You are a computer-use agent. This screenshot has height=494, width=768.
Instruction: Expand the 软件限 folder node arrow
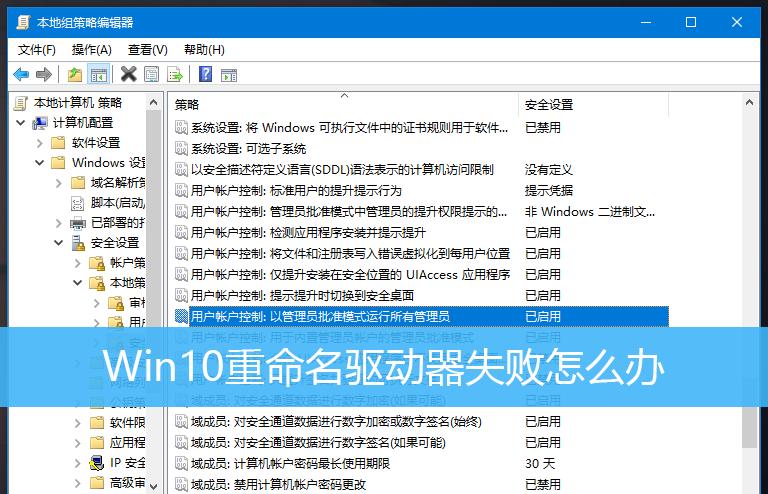(77, 423)
